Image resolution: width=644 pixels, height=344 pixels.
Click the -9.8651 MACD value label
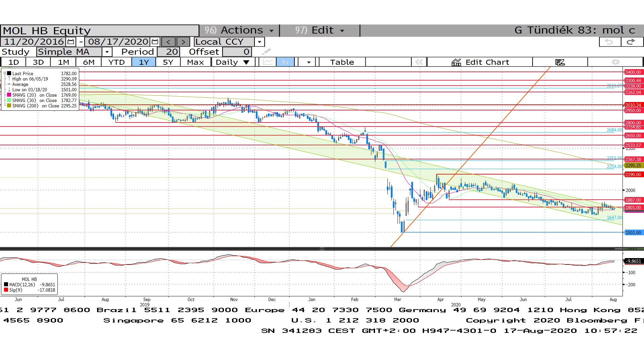pos(633,261)
